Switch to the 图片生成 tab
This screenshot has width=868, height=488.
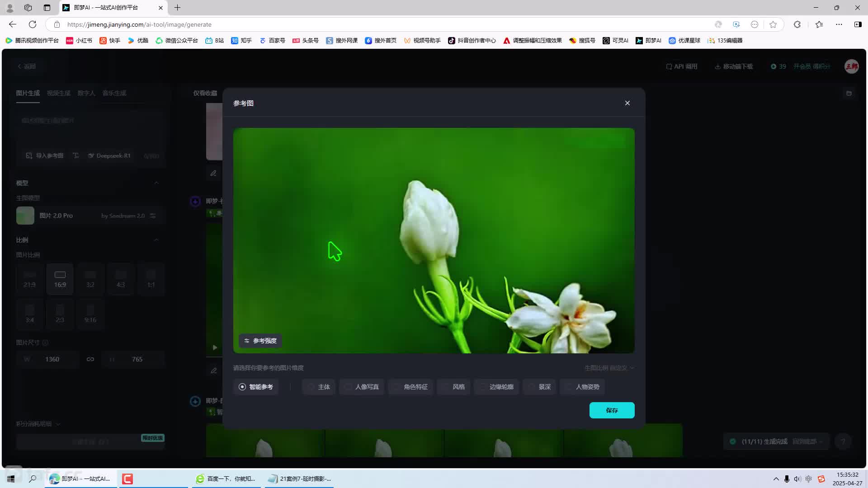click(x=28, y=93)
